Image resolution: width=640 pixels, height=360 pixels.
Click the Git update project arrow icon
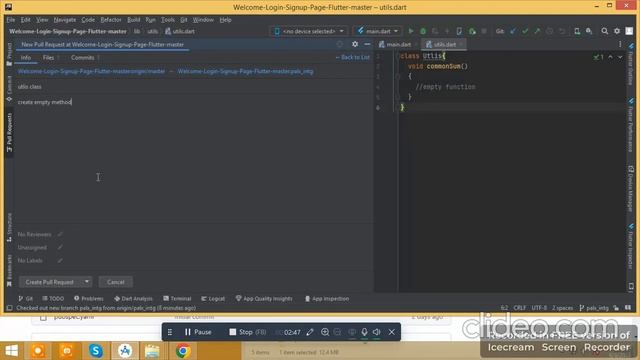point(513,31)
